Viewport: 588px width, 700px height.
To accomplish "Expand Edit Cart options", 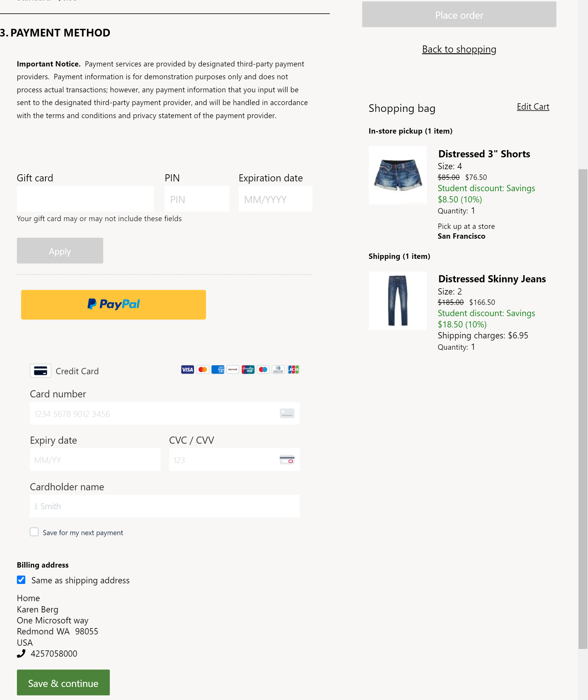I will 532,106.
